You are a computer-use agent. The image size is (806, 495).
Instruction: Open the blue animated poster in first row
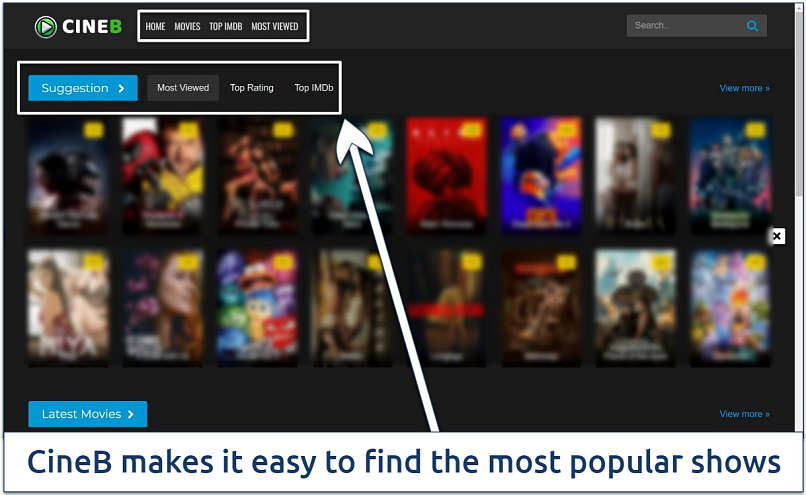[541, 175]
